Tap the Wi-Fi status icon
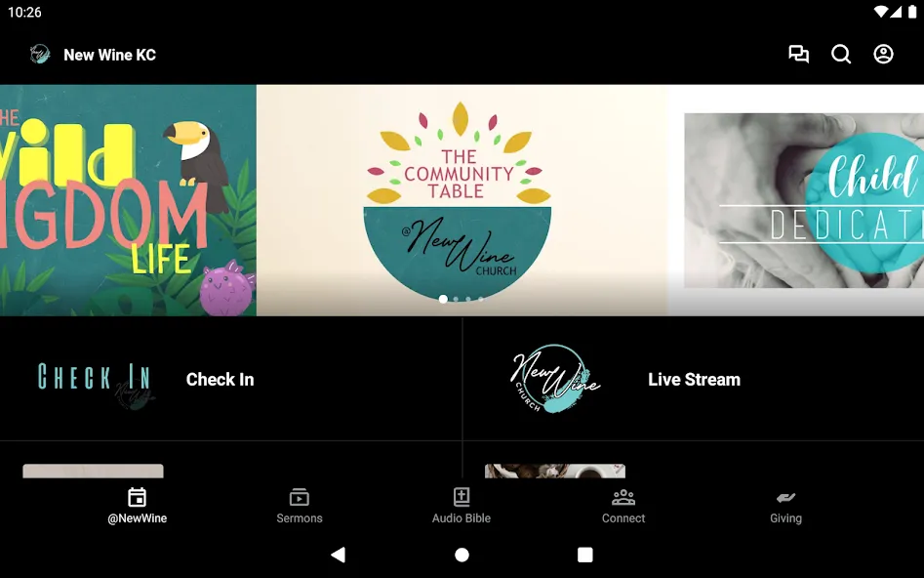 [x=880, y=12]
